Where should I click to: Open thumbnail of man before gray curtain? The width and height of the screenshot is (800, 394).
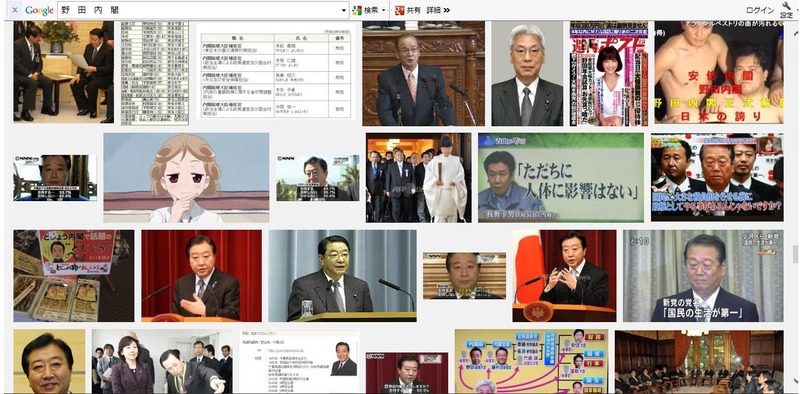click(342, 276)
